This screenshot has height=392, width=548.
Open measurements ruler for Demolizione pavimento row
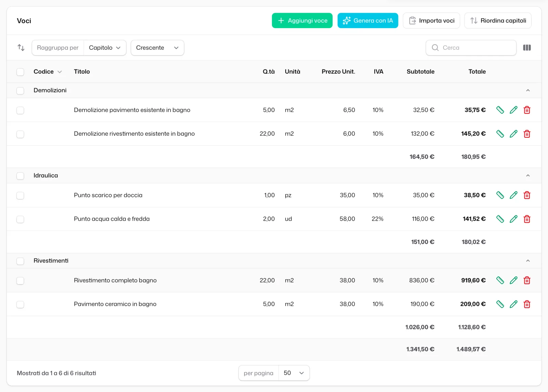pyautogui.click(x=500, y=110)
